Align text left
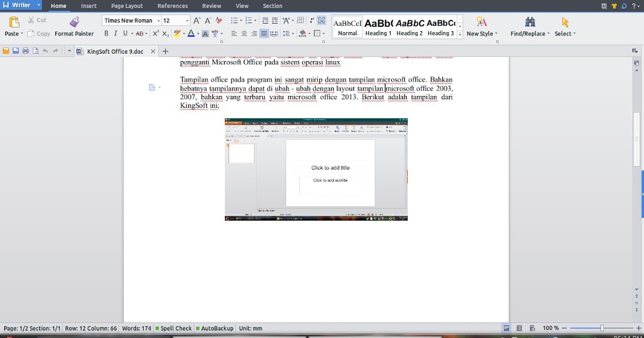644x338 pixels. pos(234,33)
